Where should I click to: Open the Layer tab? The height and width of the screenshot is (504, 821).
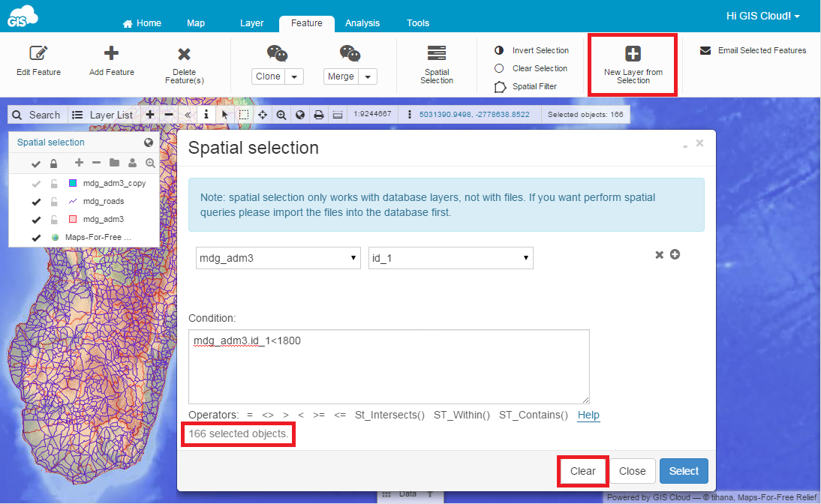251,23
